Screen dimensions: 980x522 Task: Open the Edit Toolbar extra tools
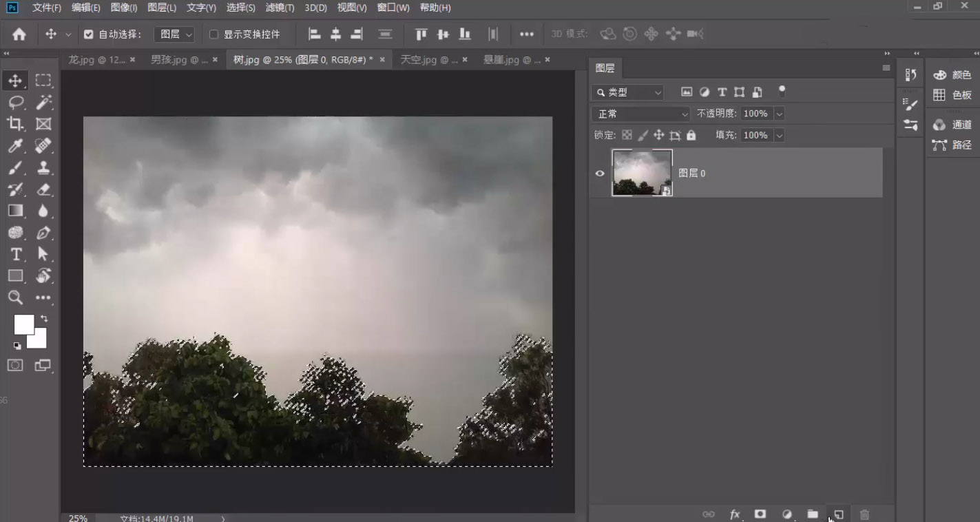pos(43,297)
